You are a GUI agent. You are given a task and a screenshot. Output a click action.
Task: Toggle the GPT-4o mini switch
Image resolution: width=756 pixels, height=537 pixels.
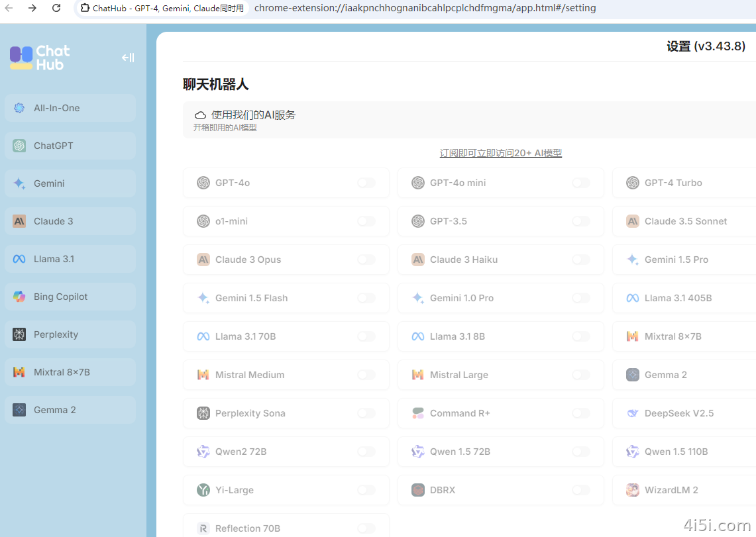click(581, 183)
